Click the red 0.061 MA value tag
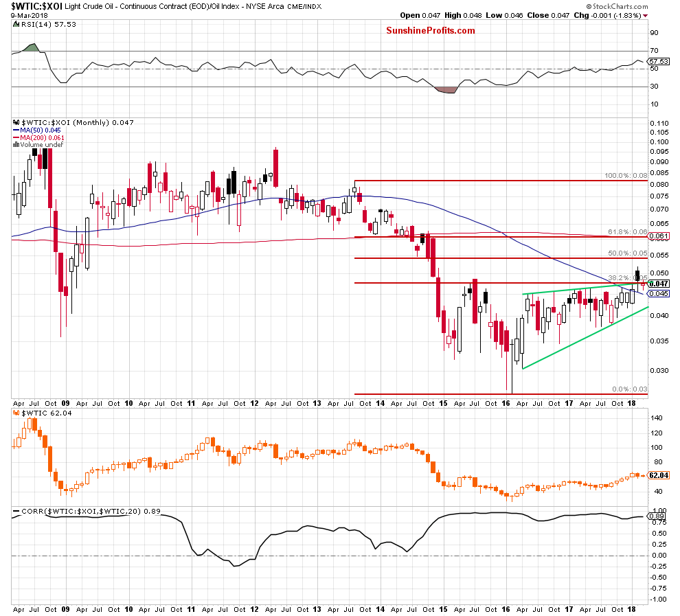This screenshot has width=680, height=616. coord(658,236)
